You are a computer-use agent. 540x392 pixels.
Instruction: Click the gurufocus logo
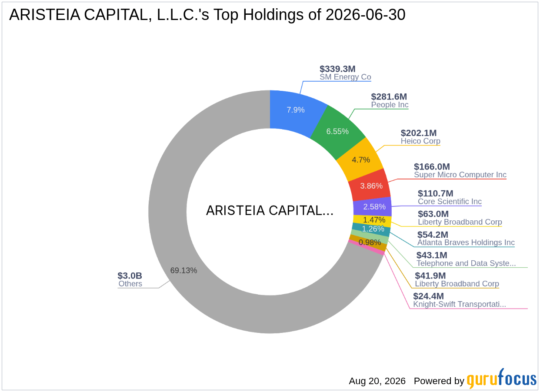[502, 379]
